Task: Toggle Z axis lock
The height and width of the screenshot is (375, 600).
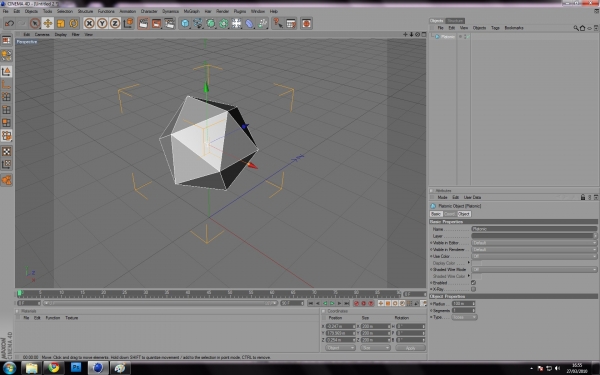Action: point(115,23)
